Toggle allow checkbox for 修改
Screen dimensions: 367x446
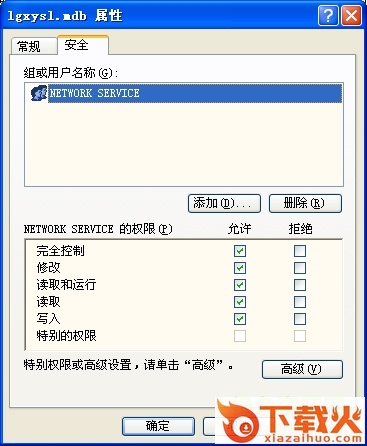[240, 268]
